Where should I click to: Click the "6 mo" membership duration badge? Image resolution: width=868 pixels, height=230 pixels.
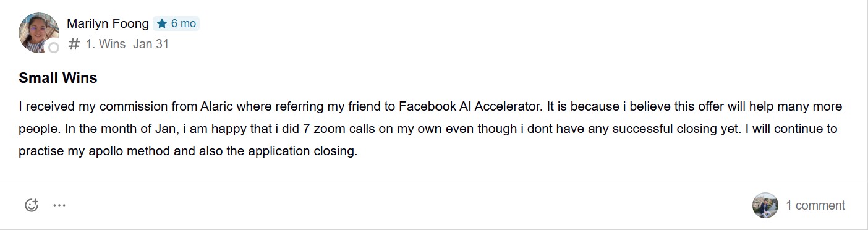pyautogui.click(x=176, y=23)
